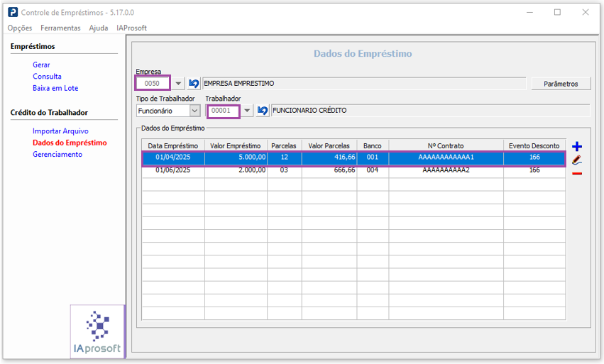604x364 pixels.
Task: Open the Gerar link under Empréstimos
Action: [41, 65]
